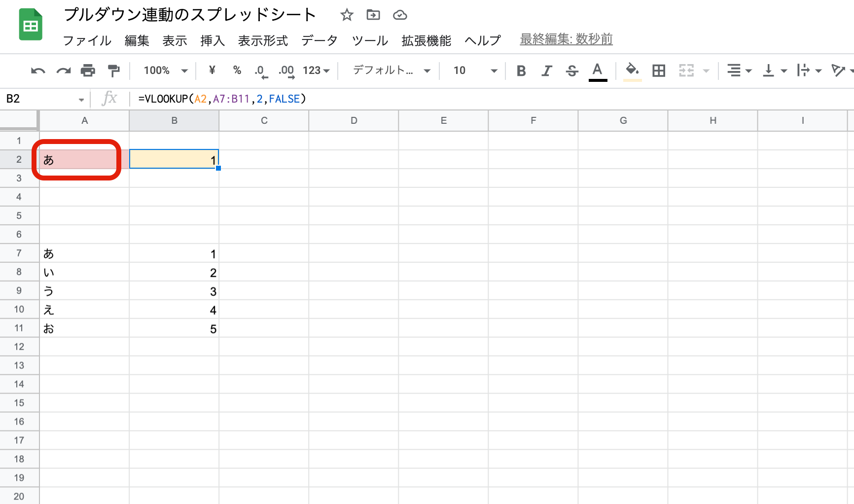Viewport: 854px width, 504px height.
Task: Select cell B9 with value 3
Action: click(x=174, y=291)
